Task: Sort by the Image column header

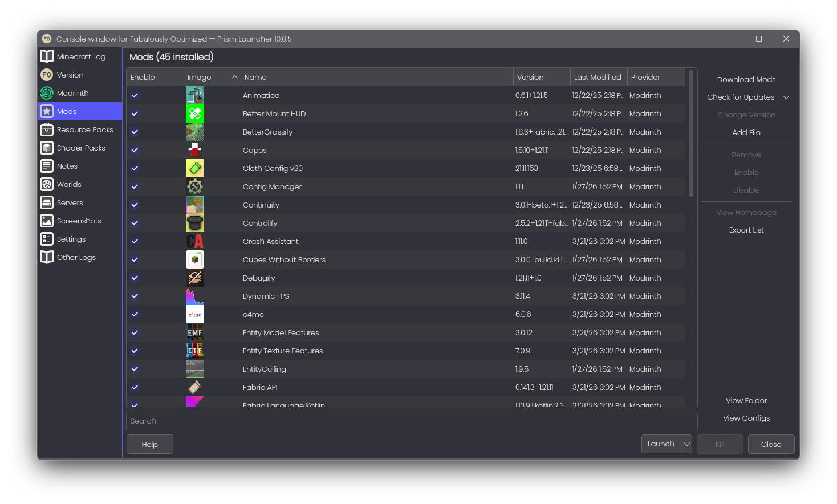Action: pos(212,77)
